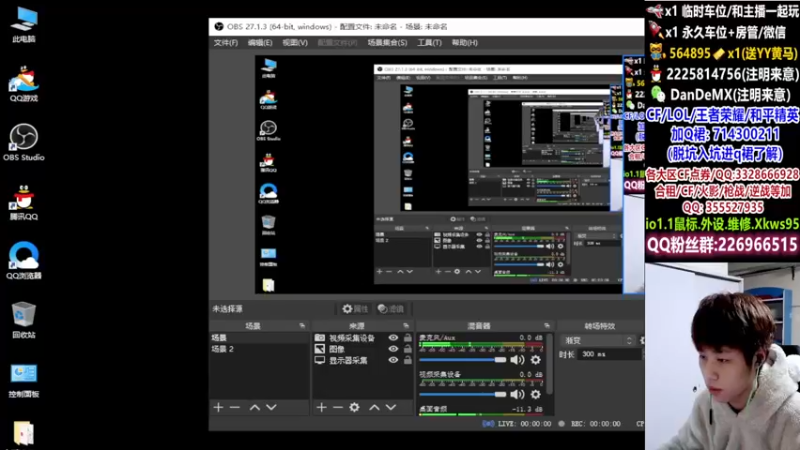The image size is (800, 450).
Task: Move the scene up in the list
Action: [x=255, y=407]
